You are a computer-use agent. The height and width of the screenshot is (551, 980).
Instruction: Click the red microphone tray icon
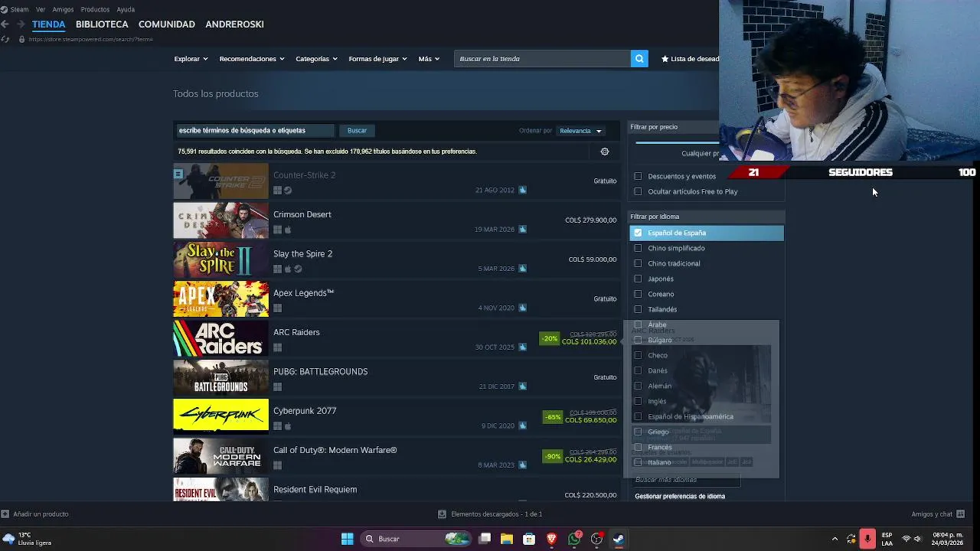[867, 539]
